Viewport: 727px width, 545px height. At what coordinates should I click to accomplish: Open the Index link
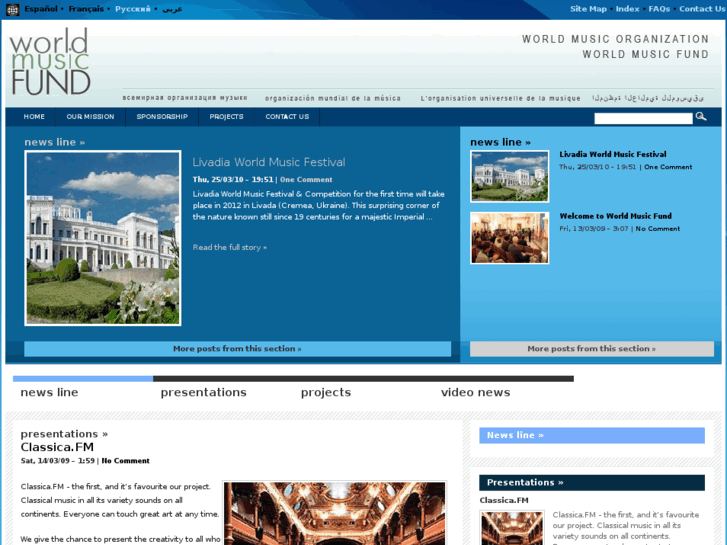pos(627,9)
